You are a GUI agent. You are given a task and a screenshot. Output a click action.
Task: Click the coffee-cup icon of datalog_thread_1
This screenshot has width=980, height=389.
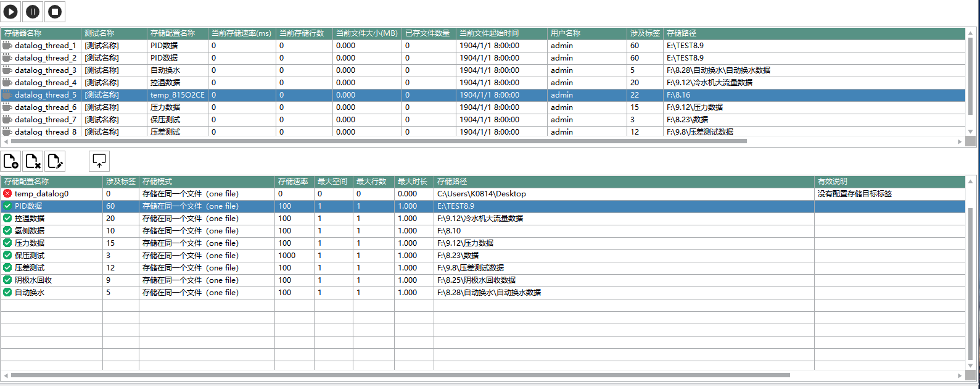click(x=7, y=46)
